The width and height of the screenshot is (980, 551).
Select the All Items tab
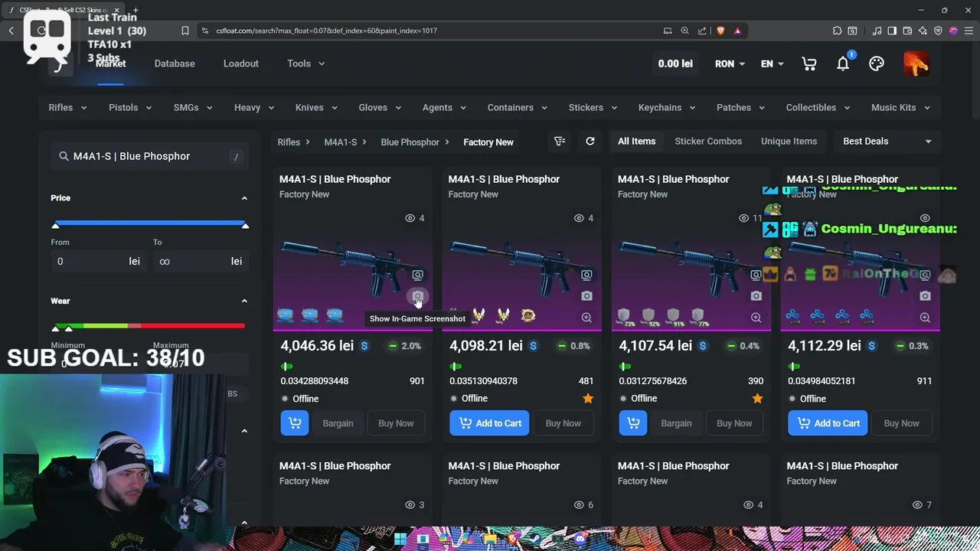tap(636, 141)
